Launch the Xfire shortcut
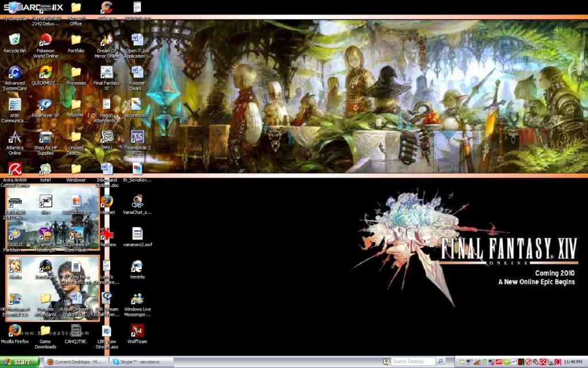Viewport: 588px width, 368px height. [45, 201]
